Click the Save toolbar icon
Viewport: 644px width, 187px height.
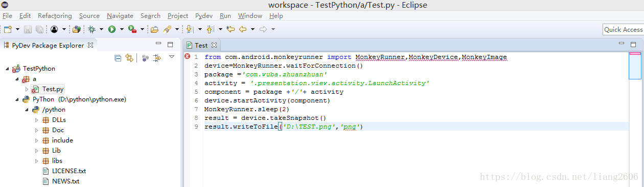[x=27, y=29]
